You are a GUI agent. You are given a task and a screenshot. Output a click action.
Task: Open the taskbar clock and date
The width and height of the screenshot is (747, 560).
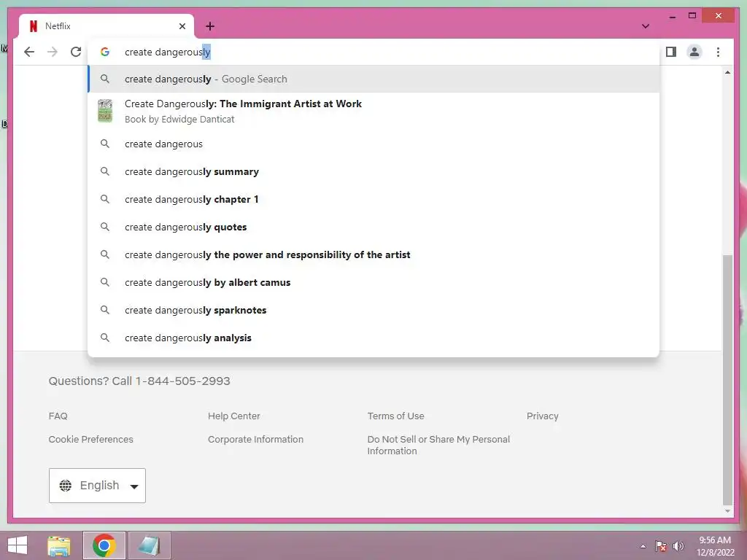pyautogui.click(x=715, y=546)
